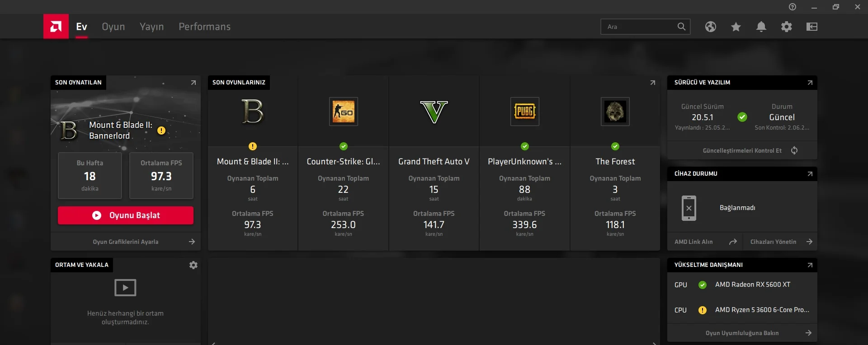Click the Grand Theft Auto V title

pos(434,162)
